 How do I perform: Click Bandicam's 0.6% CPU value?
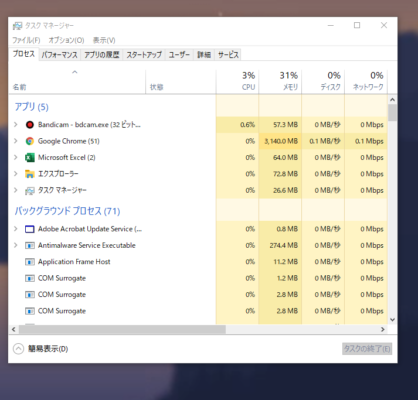click(247, 125)
